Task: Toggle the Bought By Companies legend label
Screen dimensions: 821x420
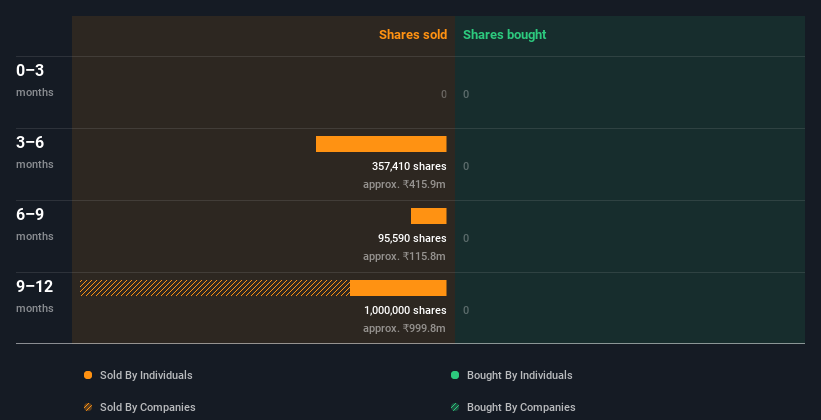Action: pos(521,407)
